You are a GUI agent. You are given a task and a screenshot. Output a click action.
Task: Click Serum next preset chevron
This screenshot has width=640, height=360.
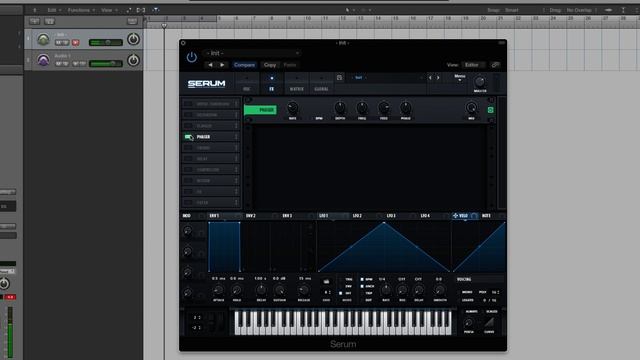point(438,78)
